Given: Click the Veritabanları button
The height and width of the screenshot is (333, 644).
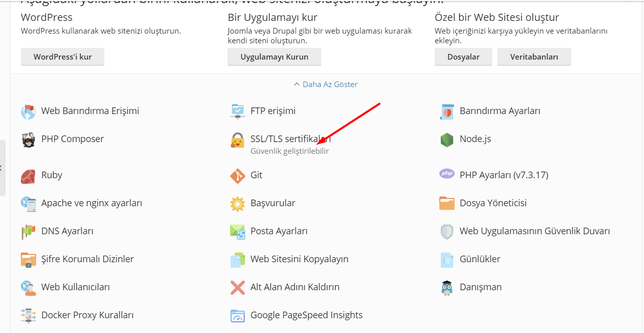Looking at the screenshot, I should pyautogui.click(x=534, y=57).
